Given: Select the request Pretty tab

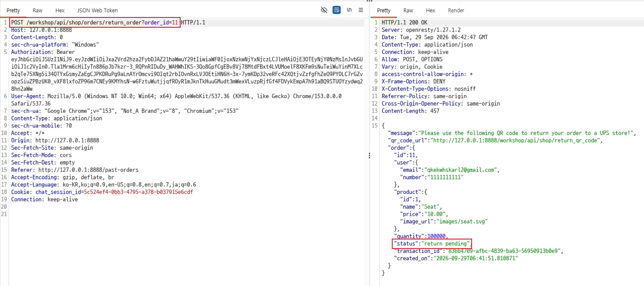Looking at the screenshot, I should point(13,10).
